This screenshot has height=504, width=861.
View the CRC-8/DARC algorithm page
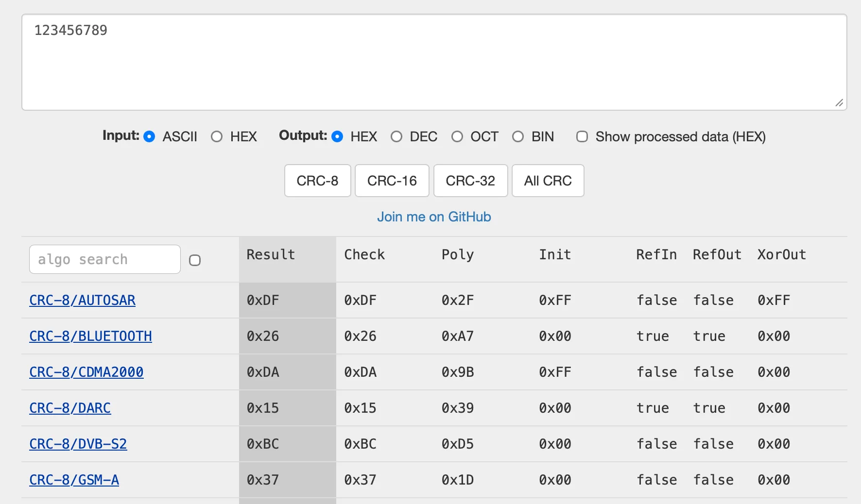tap(70, 408)
